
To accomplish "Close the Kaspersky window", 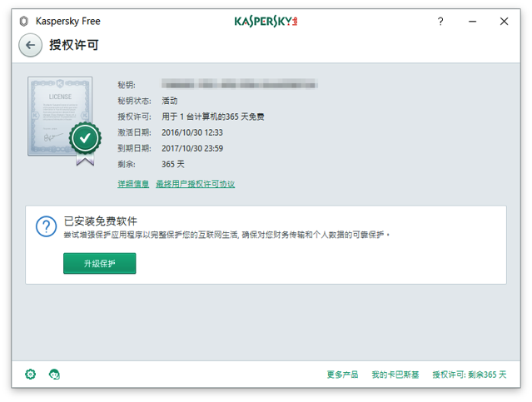I will [x=504, y=22].
